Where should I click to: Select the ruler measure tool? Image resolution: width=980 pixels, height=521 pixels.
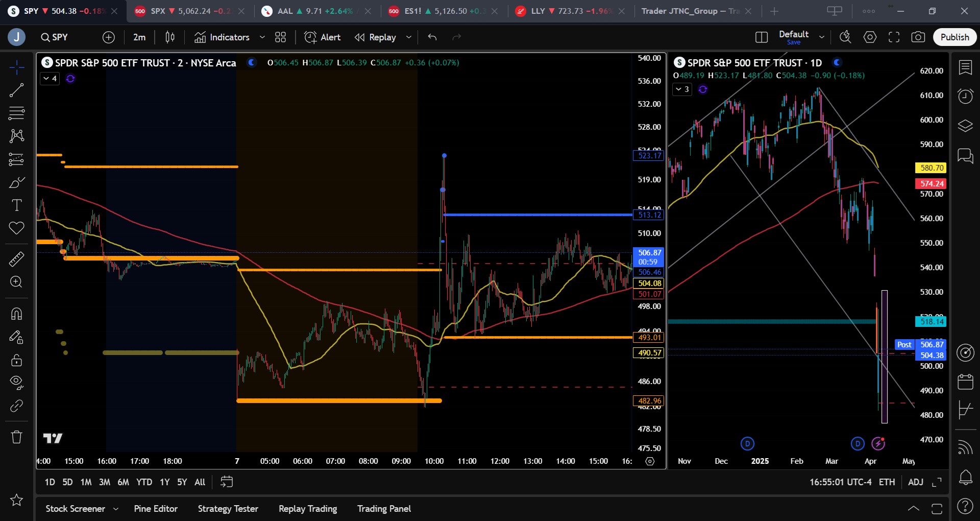(x=16, y=259)
